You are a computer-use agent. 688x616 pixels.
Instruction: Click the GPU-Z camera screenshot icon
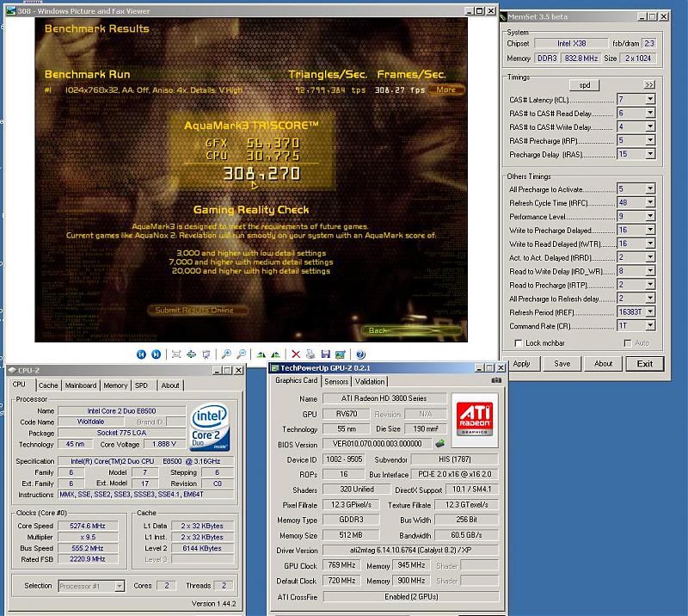[495, 380]
